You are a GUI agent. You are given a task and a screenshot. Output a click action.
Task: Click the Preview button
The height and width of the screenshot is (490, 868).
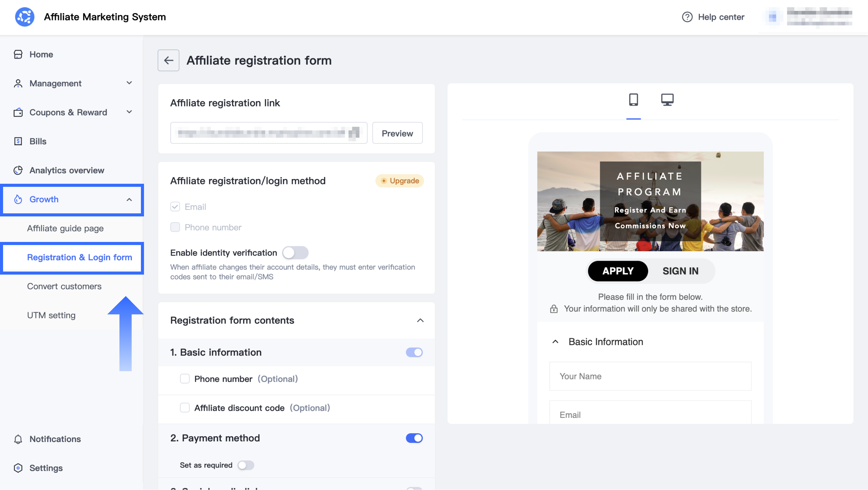[397, 133]
